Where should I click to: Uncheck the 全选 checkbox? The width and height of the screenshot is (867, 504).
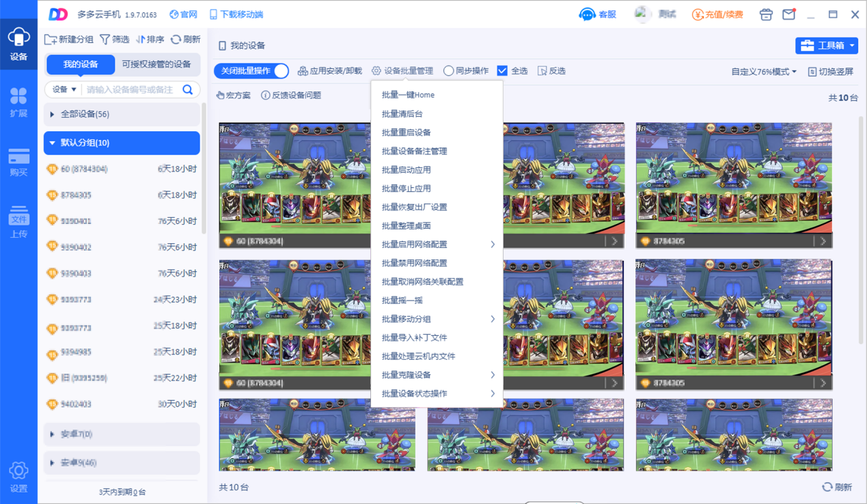[x=502, y=71]
